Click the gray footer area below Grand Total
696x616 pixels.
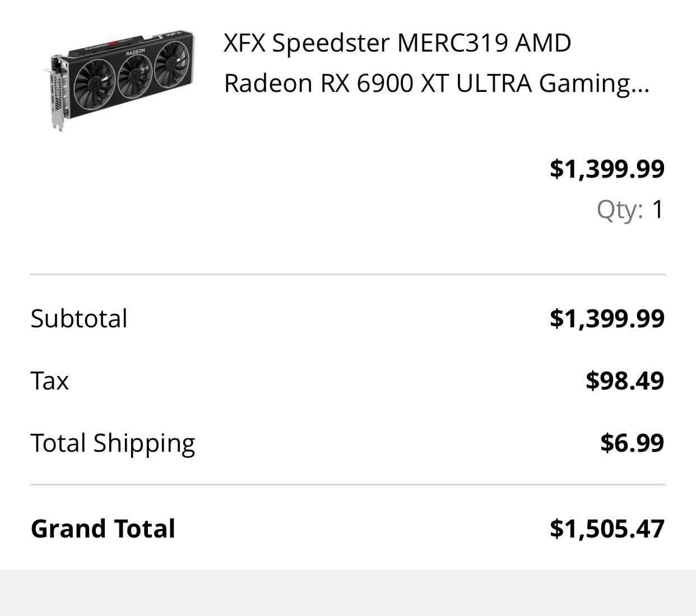(x=347, y=593)
